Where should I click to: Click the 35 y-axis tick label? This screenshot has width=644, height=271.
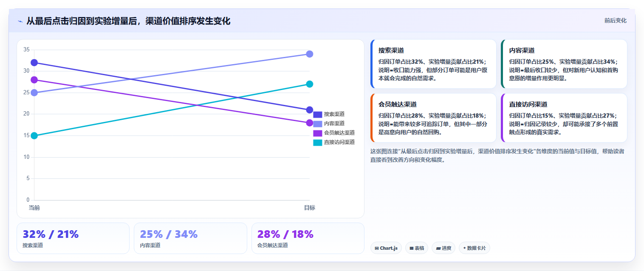click(26, 50)
